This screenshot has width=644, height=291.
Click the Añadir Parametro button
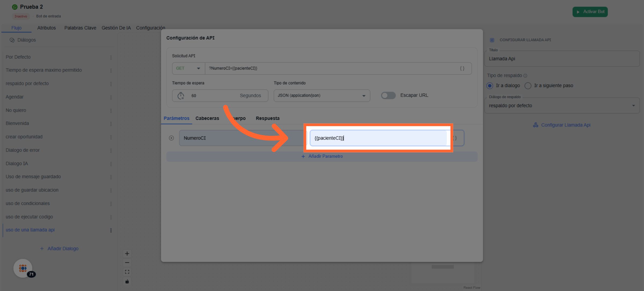[x=322, y=156]
